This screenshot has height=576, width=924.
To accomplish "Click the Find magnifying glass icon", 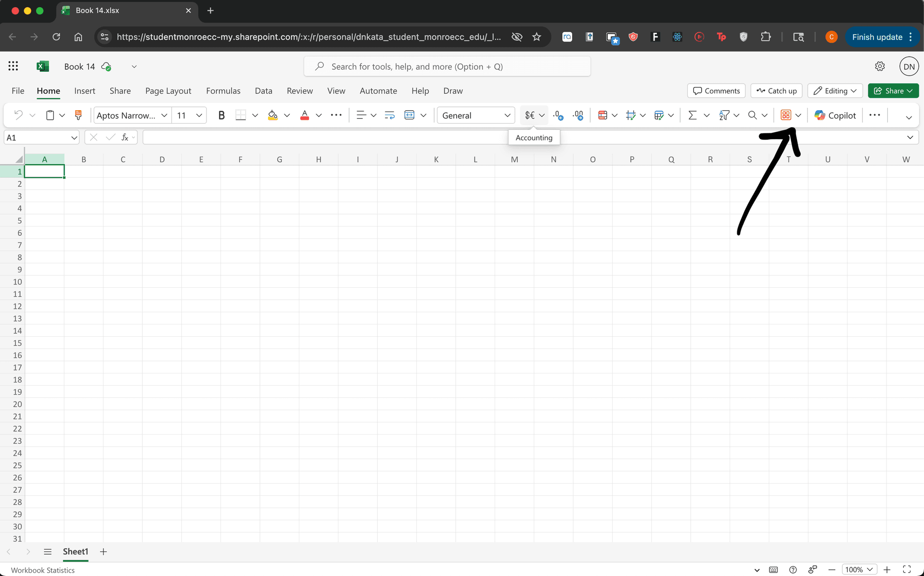I will (x=752, y=115).
